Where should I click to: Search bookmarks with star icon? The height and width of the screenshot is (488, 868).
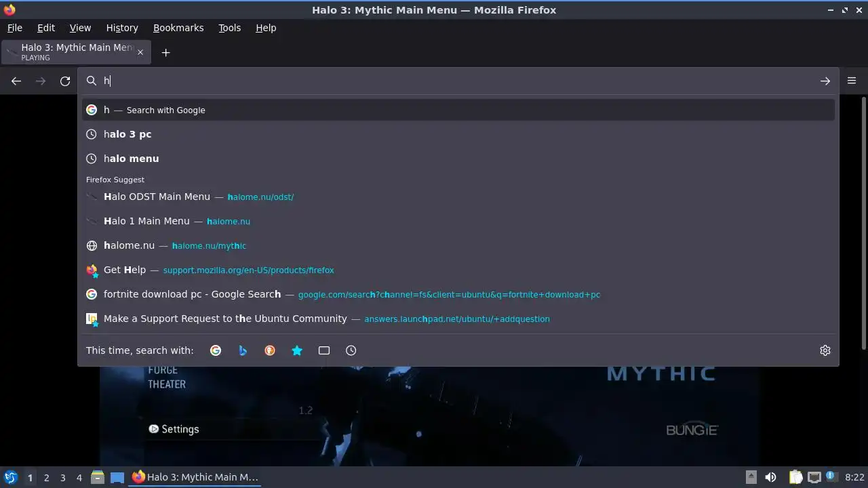point(297,350)
